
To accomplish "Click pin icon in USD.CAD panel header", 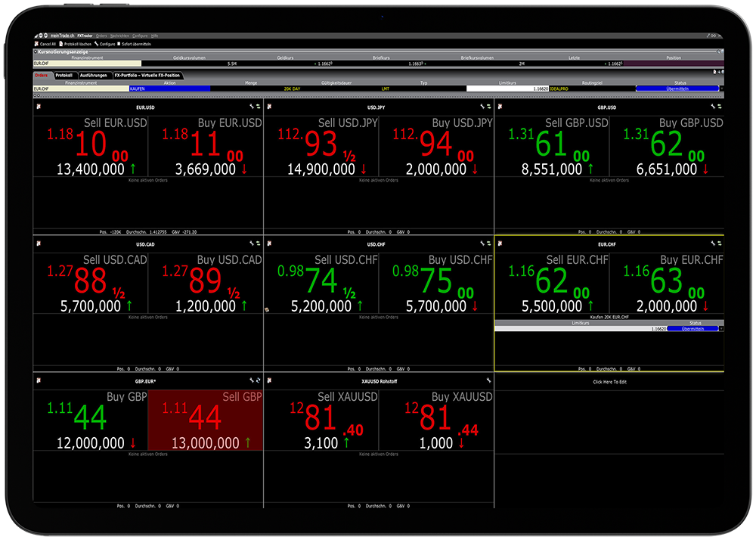I will click(39, 244).
